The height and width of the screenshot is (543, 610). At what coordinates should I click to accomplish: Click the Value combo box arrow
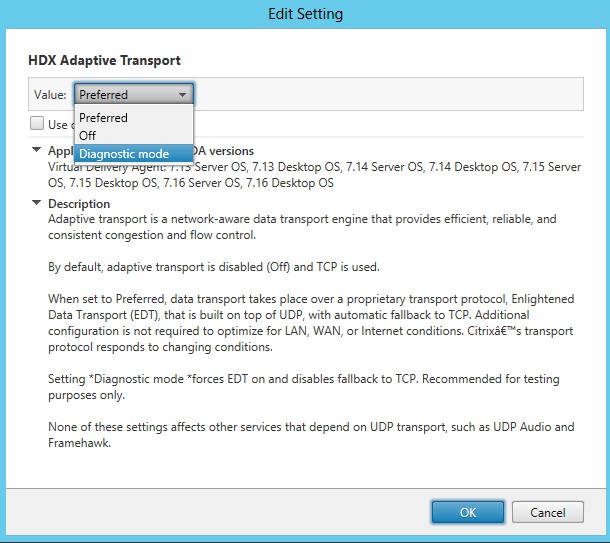pos(182,95)
